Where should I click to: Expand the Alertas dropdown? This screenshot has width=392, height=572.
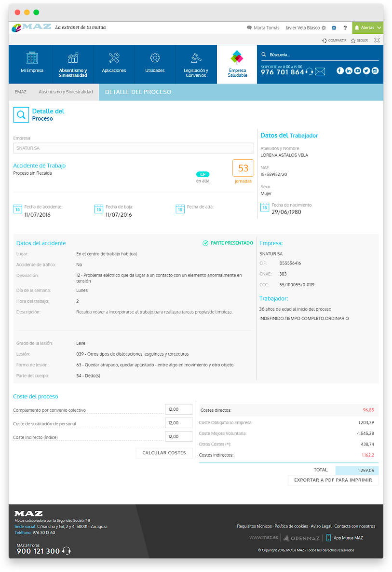point(368,28)
